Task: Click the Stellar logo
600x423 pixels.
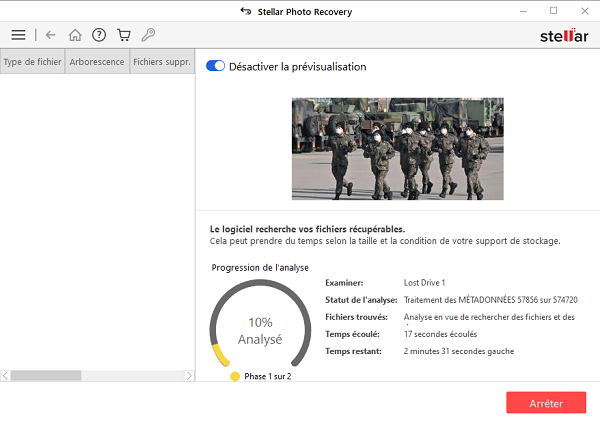Action: [x=564, y=36]
